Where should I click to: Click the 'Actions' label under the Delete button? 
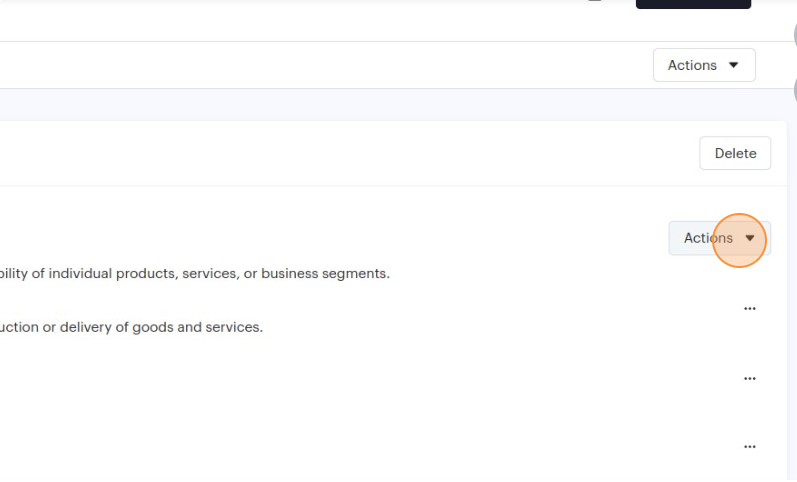708,238
